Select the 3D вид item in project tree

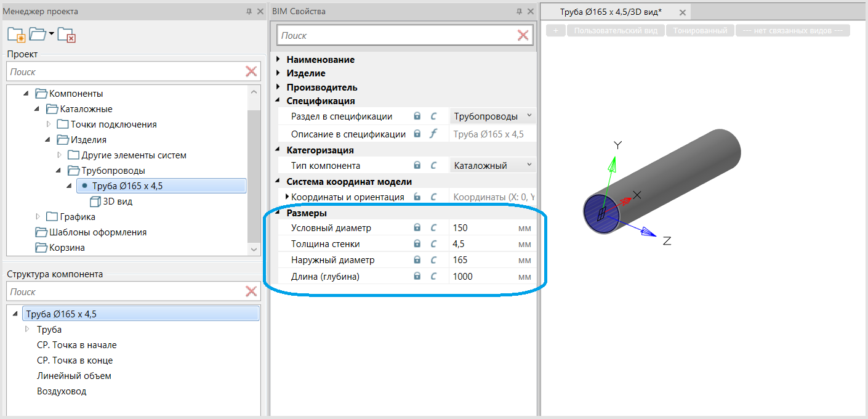(x=117, y=201)
